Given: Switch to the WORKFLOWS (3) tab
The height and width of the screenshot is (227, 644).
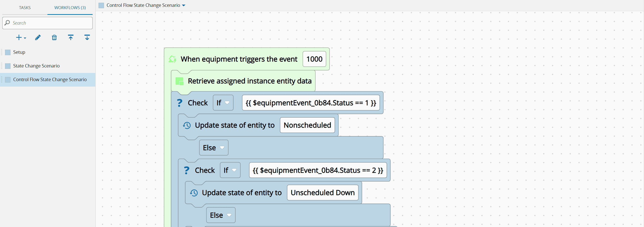Looking at the screenshot, I should [70, 8].
